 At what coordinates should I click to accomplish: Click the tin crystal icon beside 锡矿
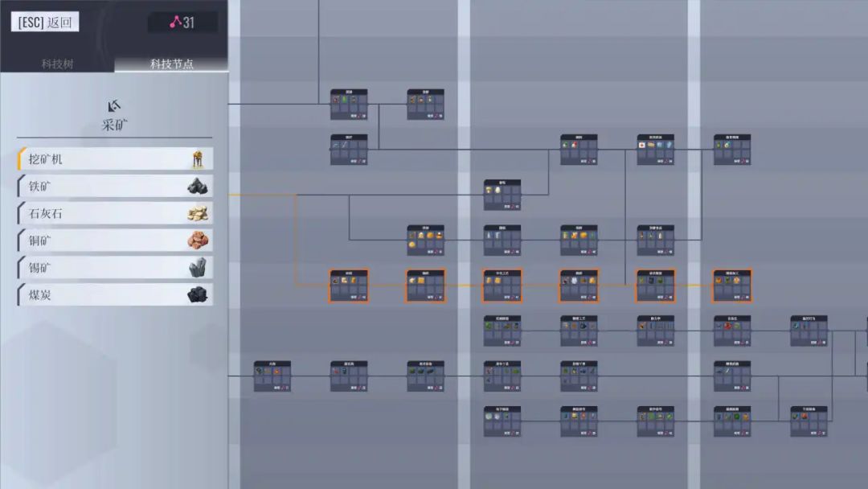point(198,268)
